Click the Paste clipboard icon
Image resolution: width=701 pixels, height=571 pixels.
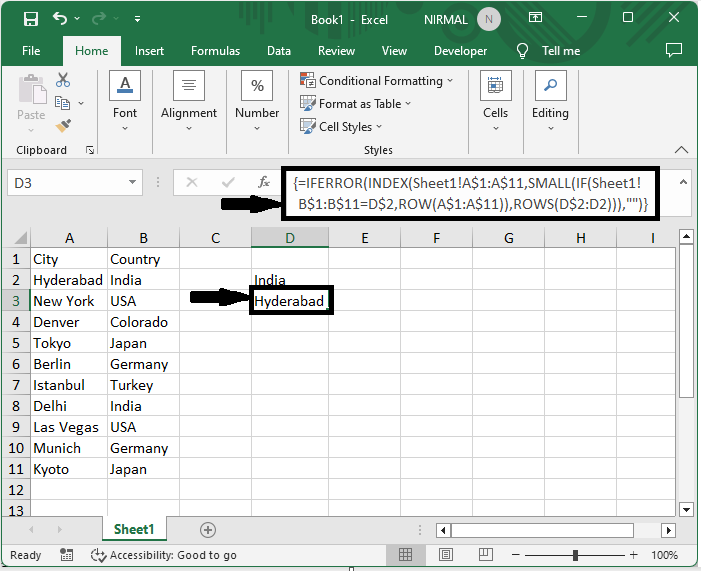[32, 89]
